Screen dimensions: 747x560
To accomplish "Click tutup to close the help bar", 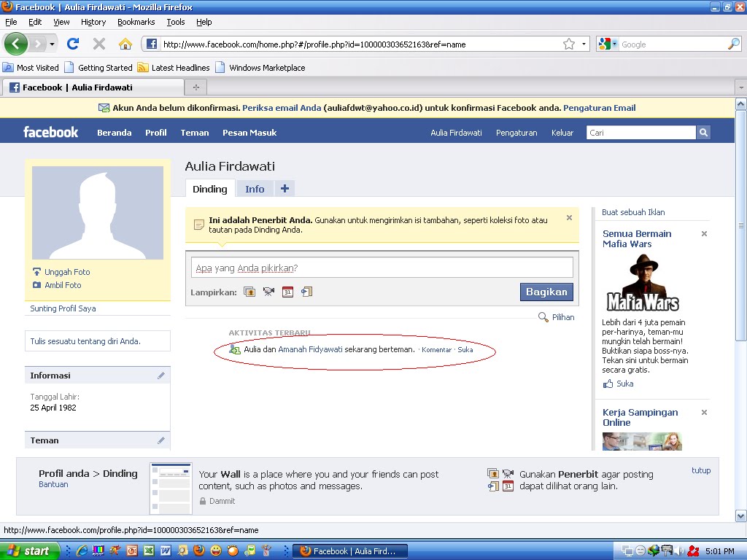I will (701, 470).
